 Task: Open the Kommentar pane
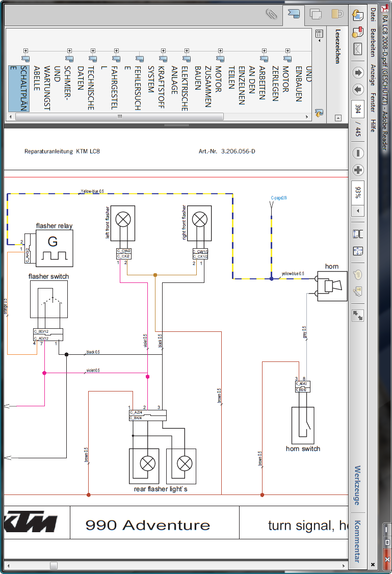(358, 541)
